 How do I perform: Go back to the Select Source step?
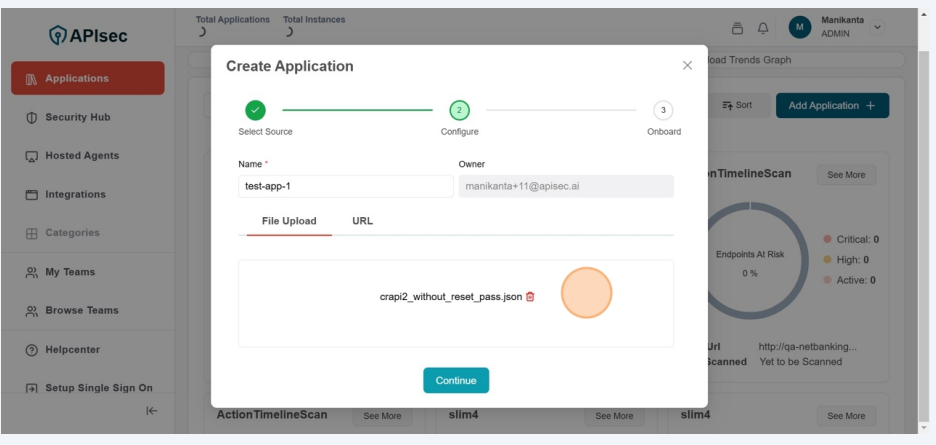coord(255,110)
